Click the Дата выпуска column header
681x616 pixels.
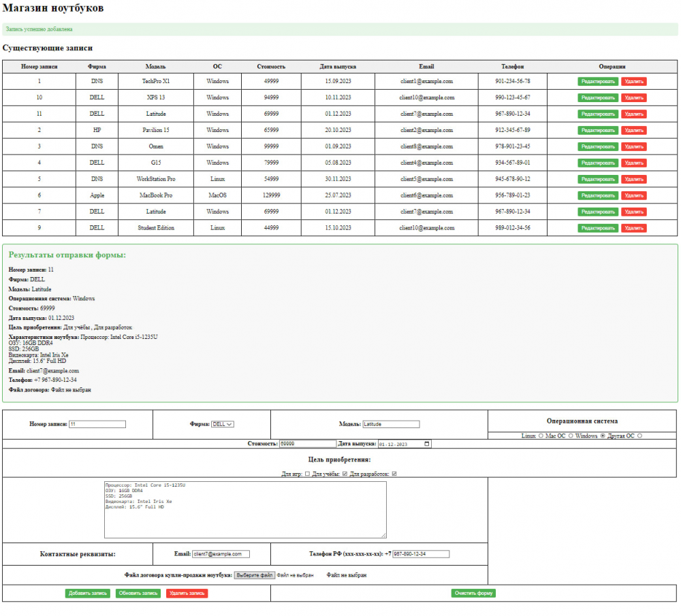click(338, 67)
